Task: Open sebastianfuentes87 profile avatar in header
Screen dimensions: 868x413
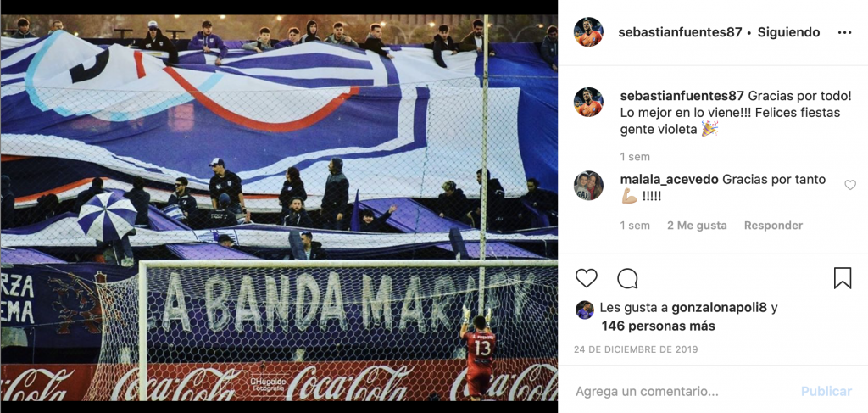Action: [x=588, y=32]
